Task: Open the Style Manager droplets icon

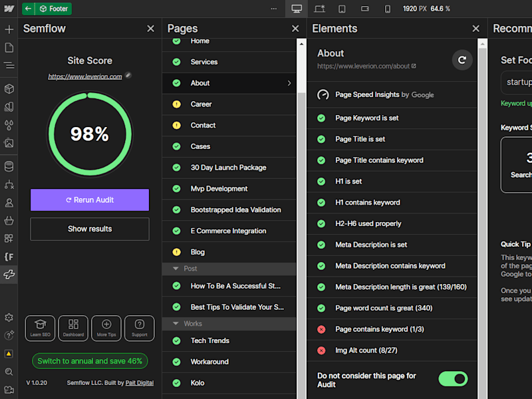Action: 9,125
